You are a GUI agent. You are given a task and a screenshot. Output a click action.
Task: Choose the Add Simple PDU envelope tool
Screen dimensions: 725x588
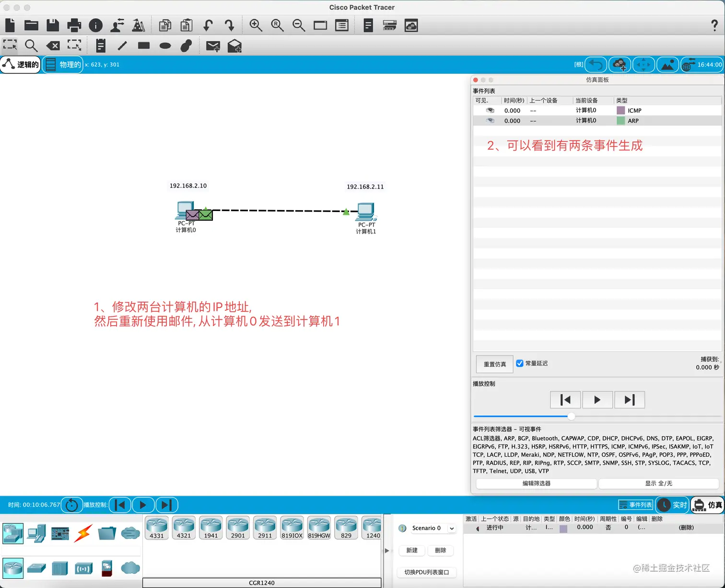click(213, 46)
